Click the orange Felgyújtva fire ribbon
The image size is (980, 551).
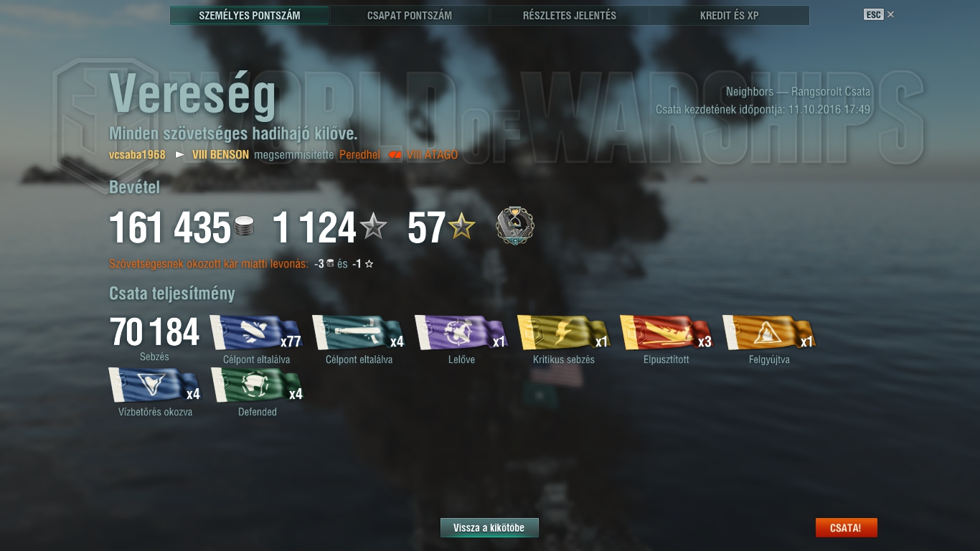pos(769,333)
